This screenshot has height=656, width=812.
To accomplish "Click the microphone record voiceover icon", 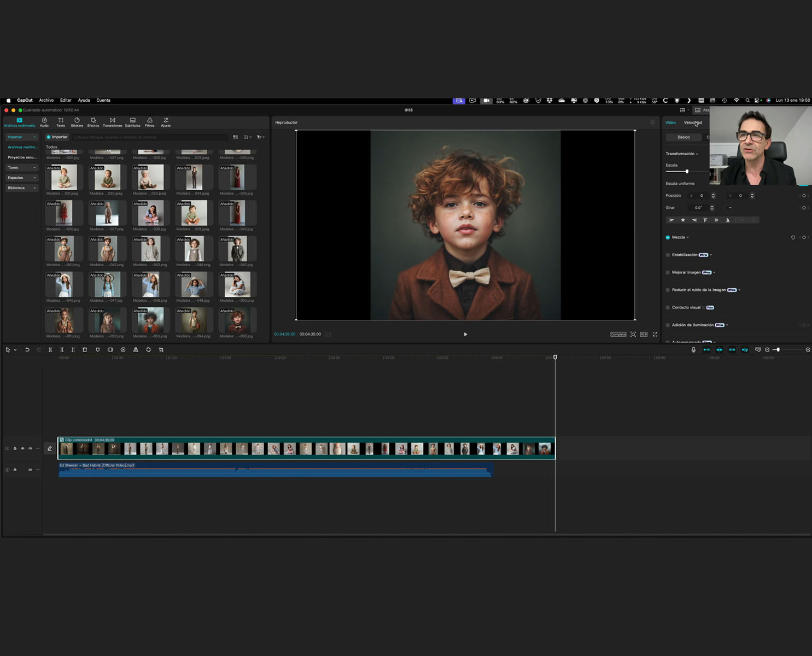I will coord(693,350).
